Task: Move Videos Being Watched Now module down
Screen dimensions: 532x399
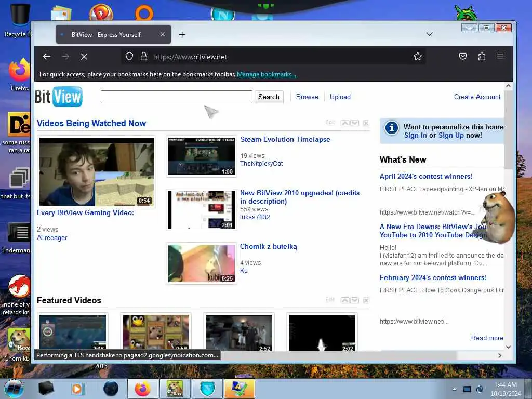Action: point(354,123)
